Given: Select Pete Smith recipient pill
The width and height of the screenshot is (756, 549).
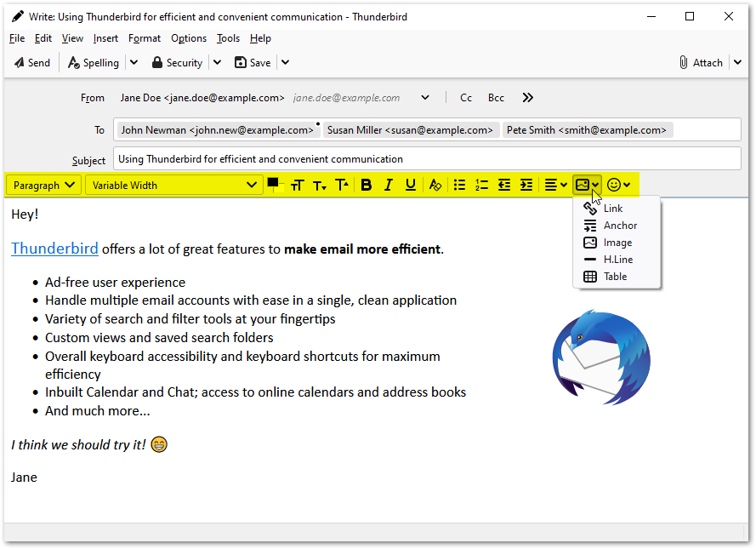Looking at the screenshot, I should tap(586, 130).
